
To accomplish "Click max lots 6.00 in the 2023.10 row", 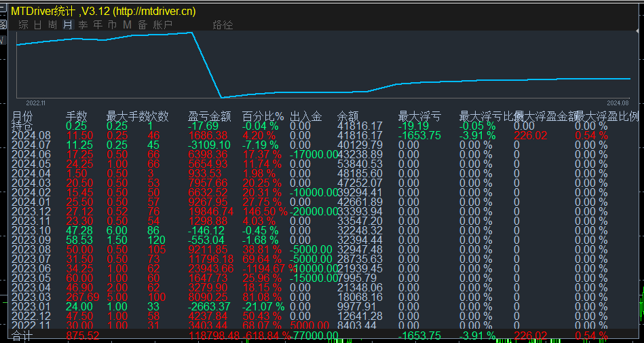I will tap(117, 230).
